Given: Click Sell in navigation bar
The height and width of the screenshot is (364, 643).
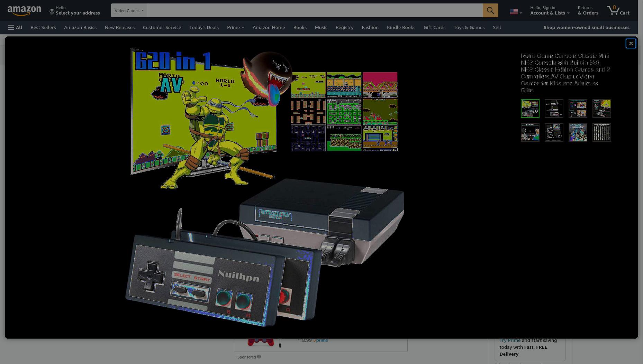Looking at the screenshot, I should 497,27.
